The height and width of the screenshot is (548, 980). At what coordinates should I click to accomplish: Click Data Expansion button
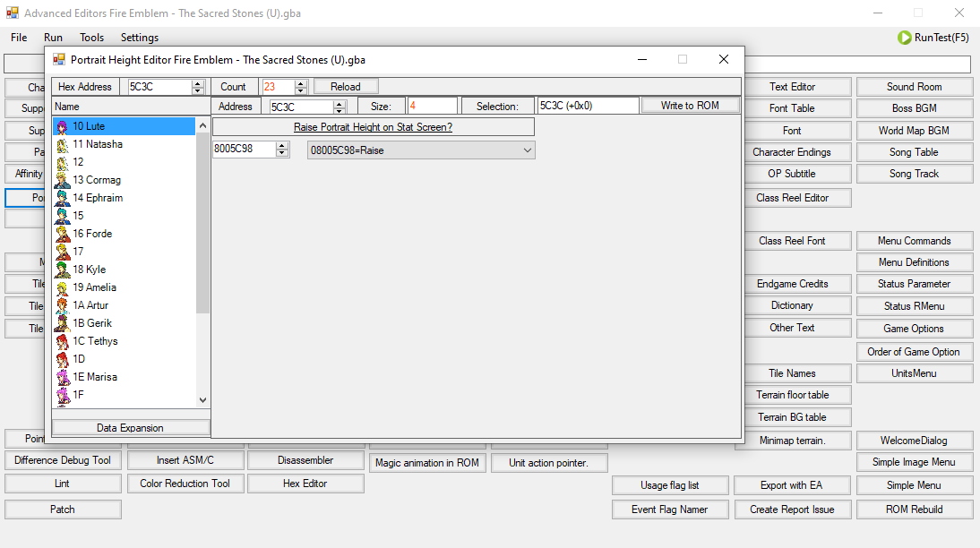[130, 428]
